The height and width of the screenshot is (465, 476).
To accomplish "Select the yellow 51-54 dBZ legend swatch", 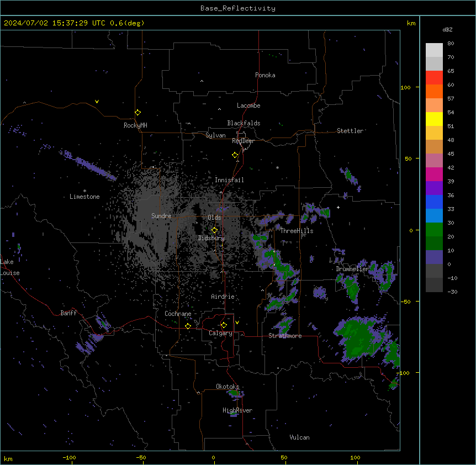I will coord(434,119).
